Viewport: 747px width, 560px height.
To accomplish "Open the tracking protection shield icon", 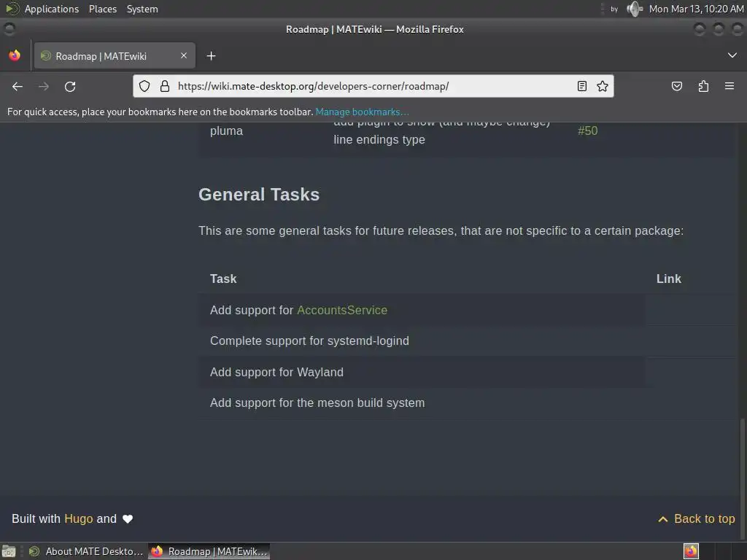I will pyautogui.click(x=144, y=86).
